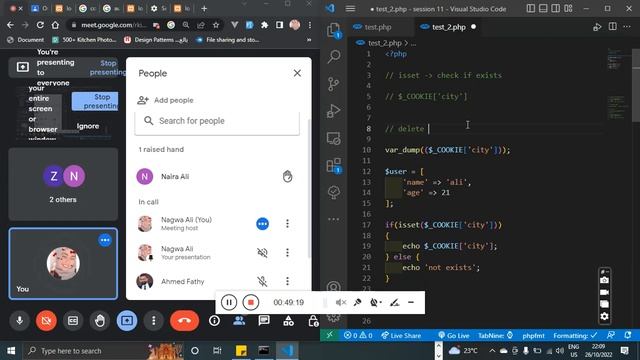Viewport: 640px width, 360px height.
Task: Toggle bottom panel layout icon
Action: pos(543,8)
